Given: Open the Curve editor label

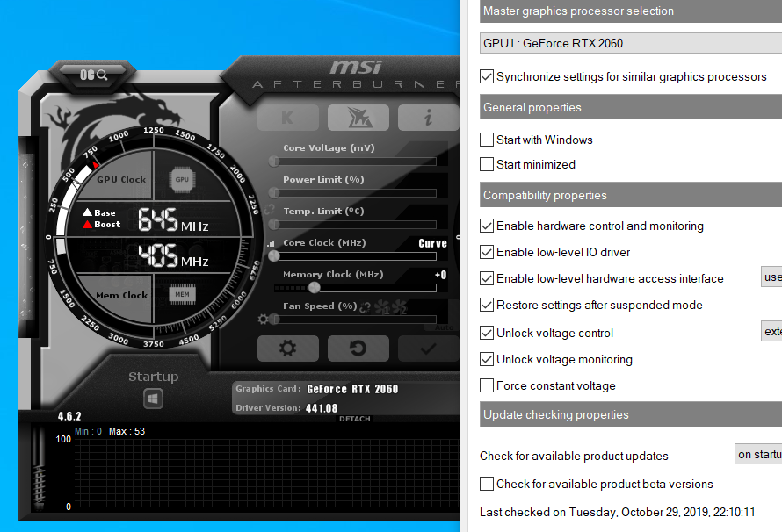Looking at the screenshot, I should click(432, 243).
